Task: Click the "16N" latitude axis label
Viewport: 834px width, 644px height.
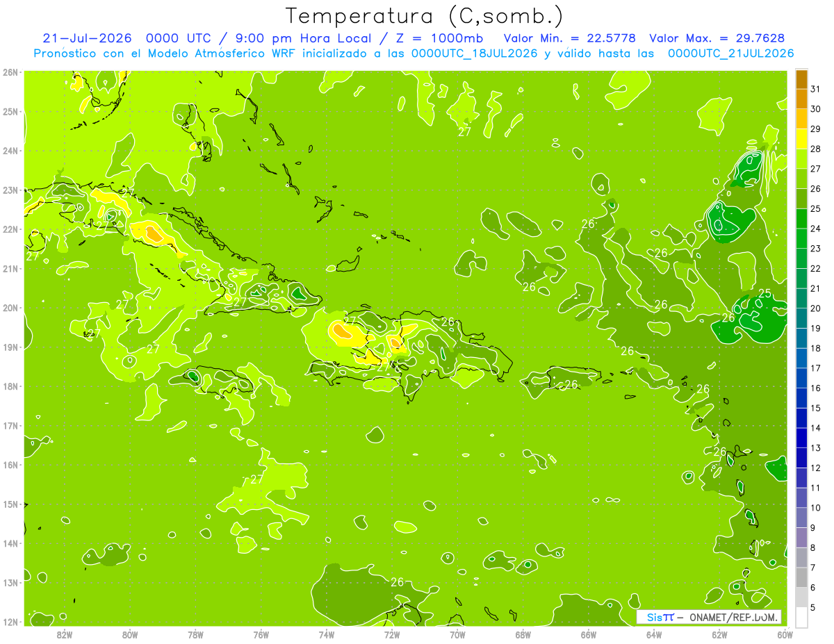Action: click(10, 465)
